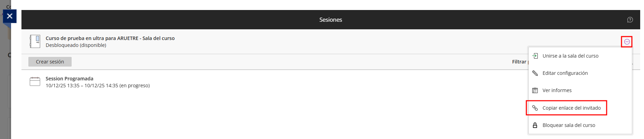The width and height of the screenshot is (644, 139).
Task: Click the "Sesiones" panel heading
Action: tap(330, 20)
